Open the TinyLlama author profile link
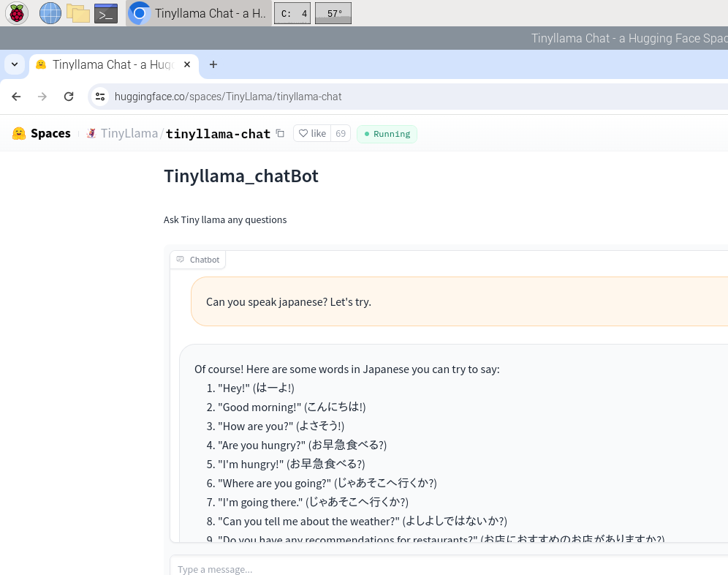 [x=129, y=133]
